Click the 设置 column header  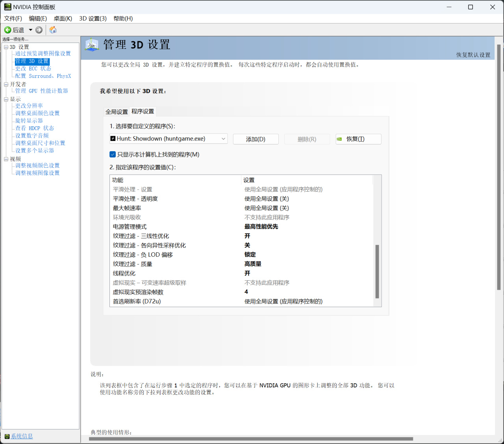pyautogui.click(x=307, y=180)
